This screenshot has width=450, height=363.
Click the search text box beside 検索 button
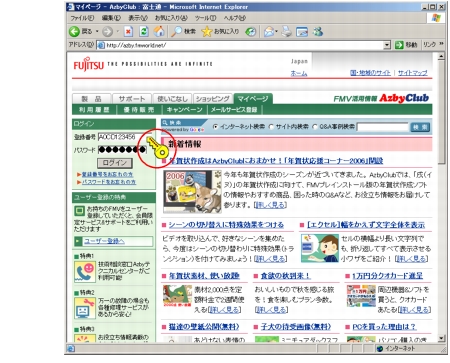[x=383, y=127]
